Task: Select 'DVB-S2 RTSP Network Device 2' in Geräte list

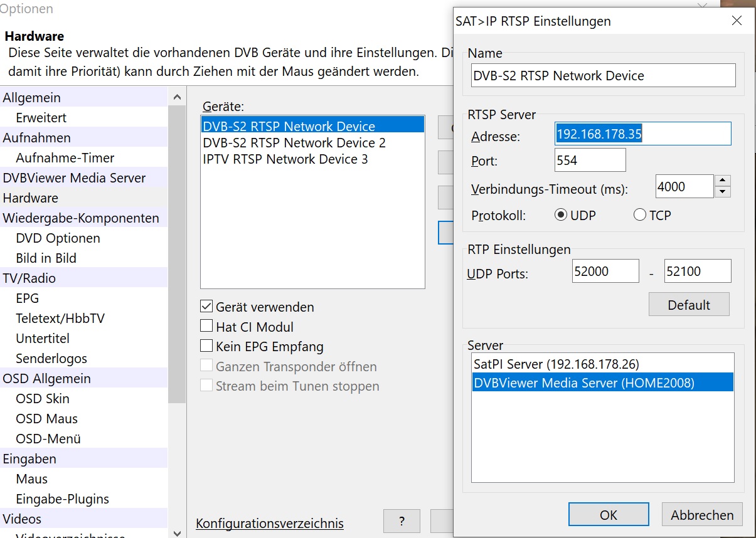Action: coord(312,142)
